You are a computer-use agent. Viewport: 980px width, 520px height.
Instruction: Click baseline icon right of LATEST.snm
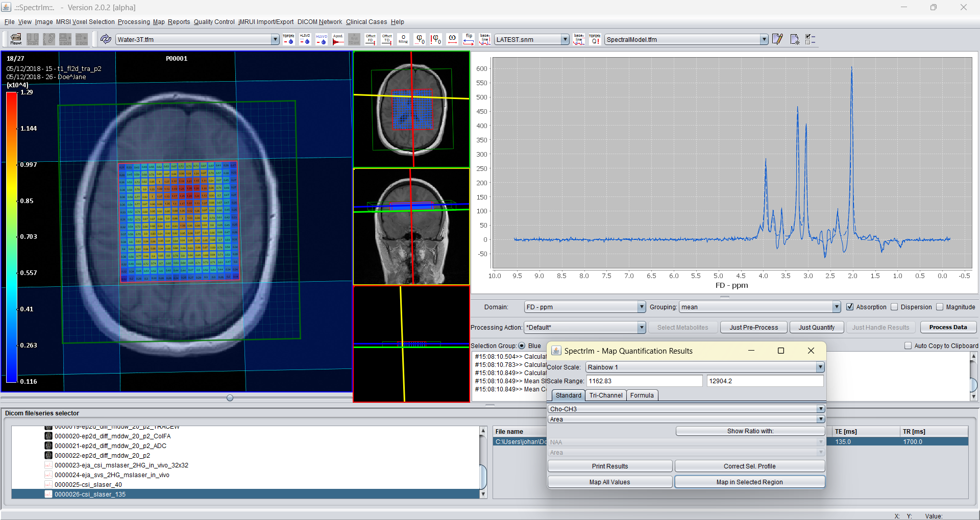pyautogui.click(x=579, y=39)
